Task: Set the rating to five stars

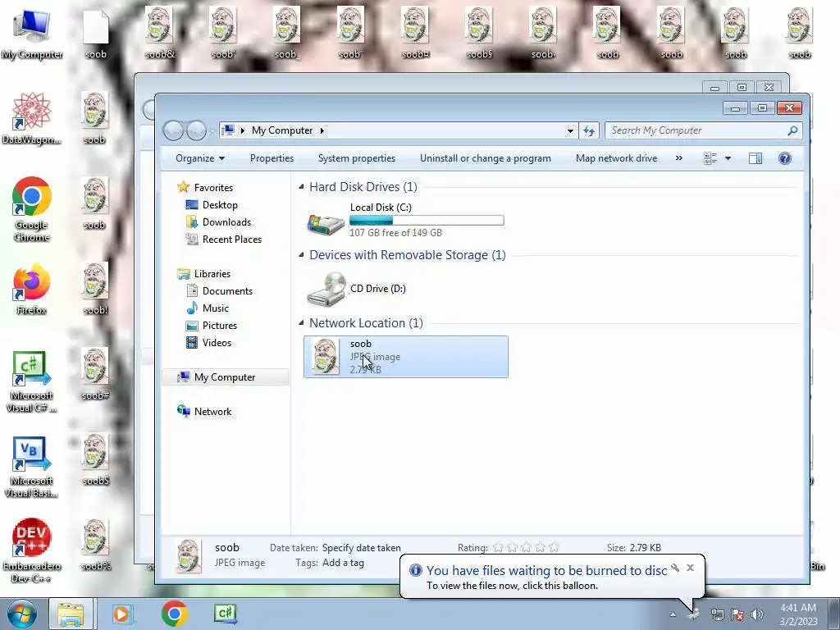Action: coord(554,547)
